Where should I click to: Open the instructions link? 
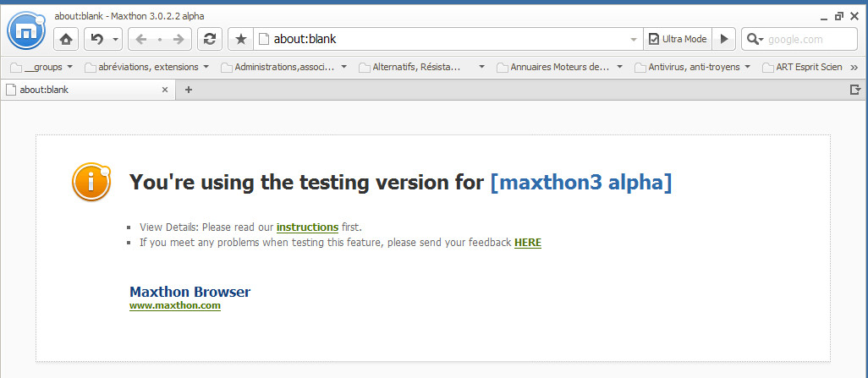307,227
